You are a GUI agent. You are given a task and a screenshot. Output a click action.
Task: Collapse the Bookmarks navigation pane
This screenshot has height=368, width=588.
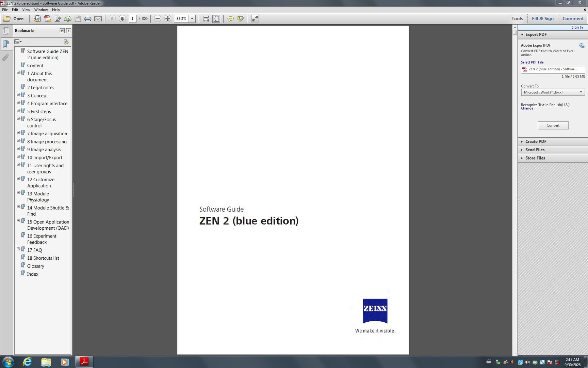point(62,31)
